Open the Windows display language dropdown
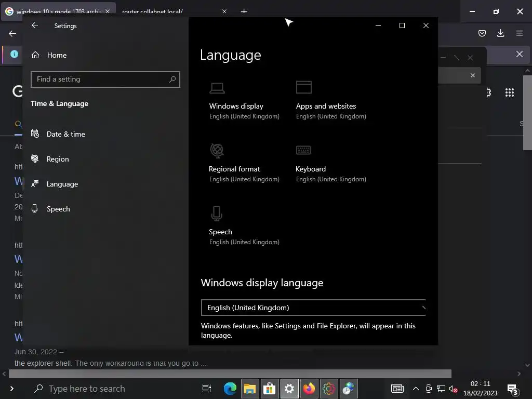532x399 pixels. coord(313,308)
